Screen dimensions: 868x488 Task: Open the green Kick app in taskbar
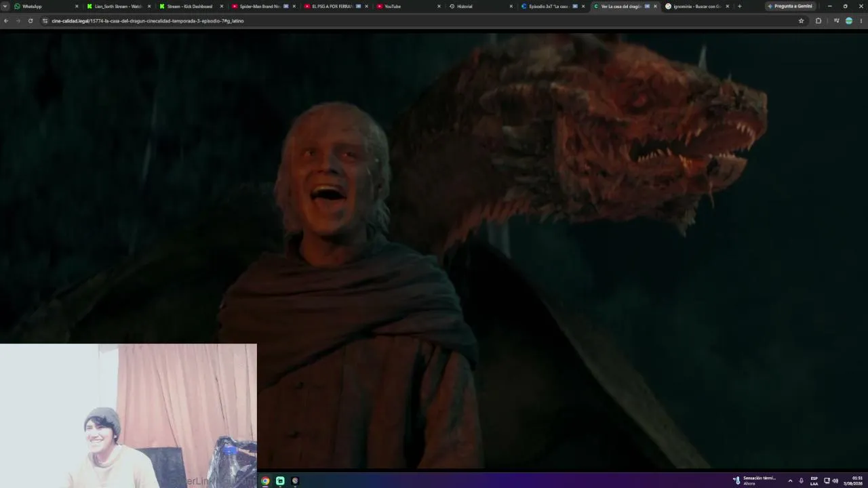click(x=280, y=481)
